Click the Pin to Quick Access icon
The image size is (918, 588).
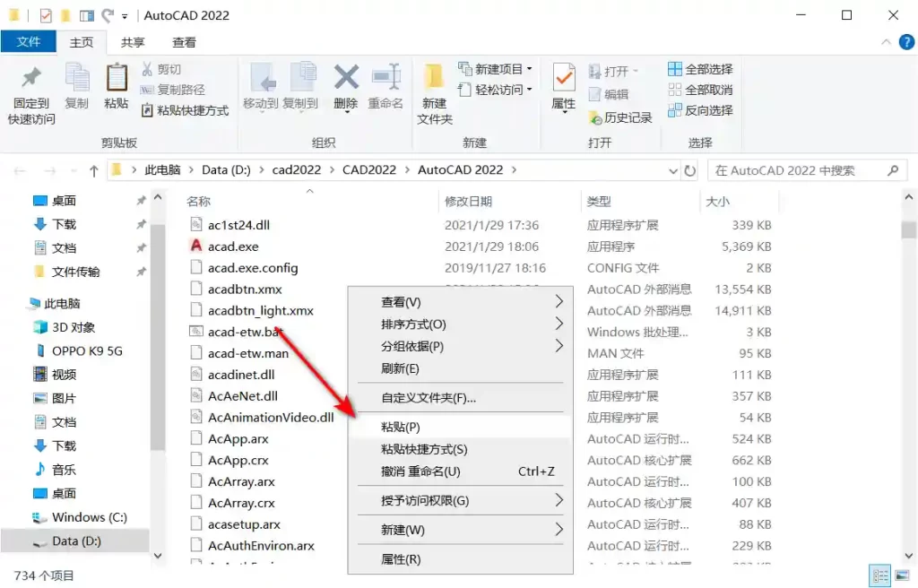click(31, 79)
